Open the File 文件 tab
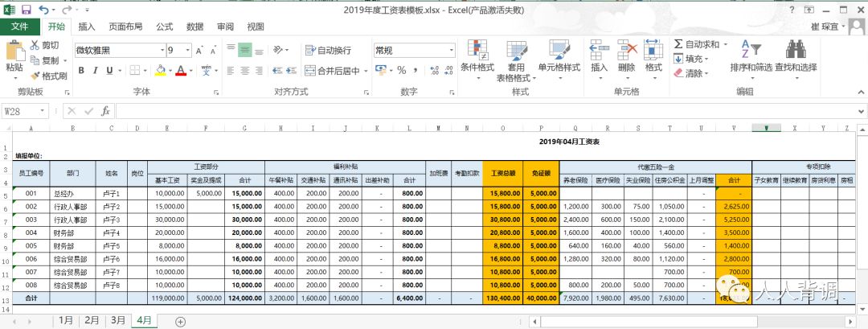The image size is (868, 329). pyautogui.click(x=20, y=27)
